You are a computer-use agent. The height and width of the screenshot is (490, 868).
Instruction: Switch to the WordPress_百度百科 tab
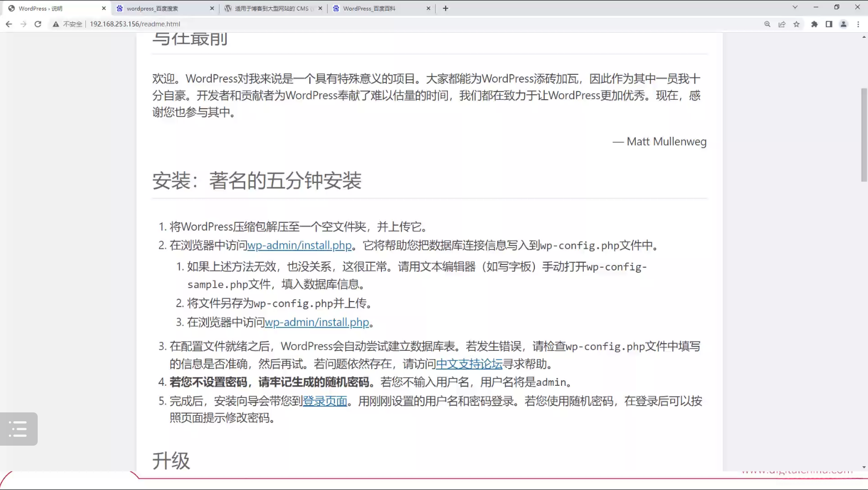tap(381, 8)
